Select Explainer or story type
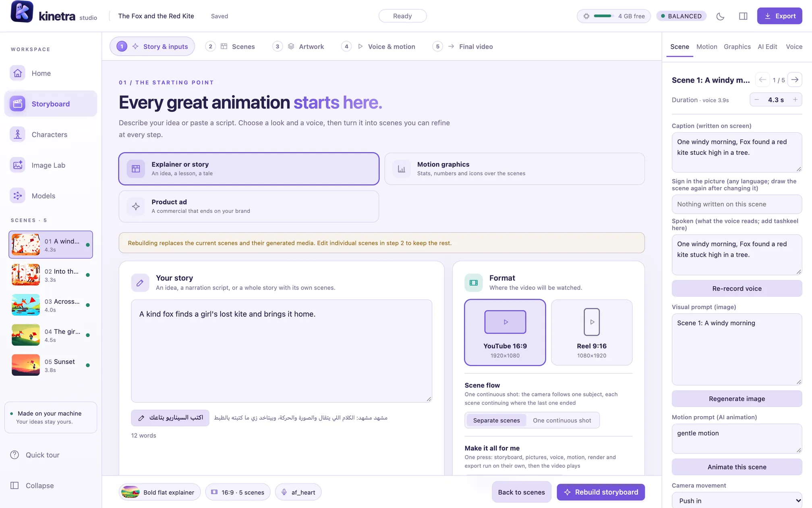 click(249, 169)
